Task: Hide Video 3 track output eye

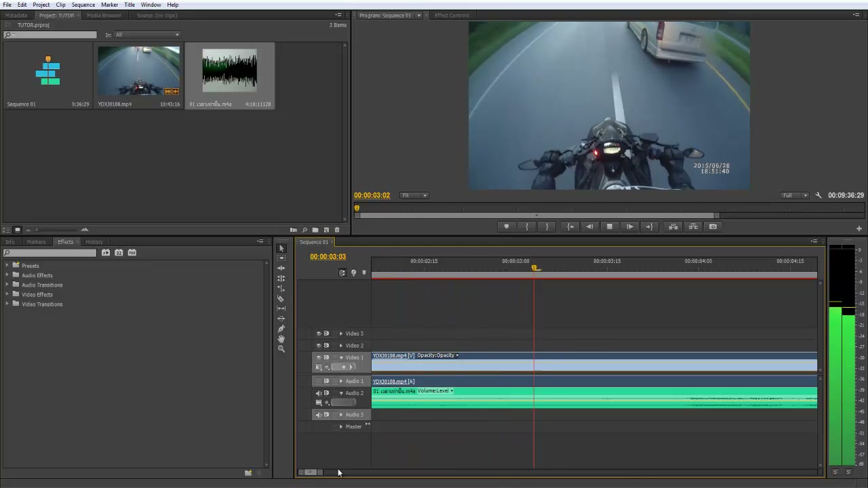Action: point(319,333)
